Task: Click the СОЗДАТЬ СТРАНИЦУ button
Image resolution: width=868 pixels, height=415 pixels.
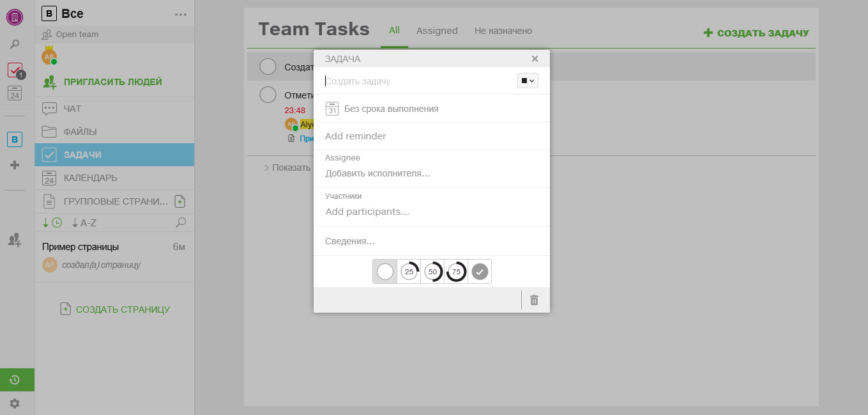Action: (115, 309)
